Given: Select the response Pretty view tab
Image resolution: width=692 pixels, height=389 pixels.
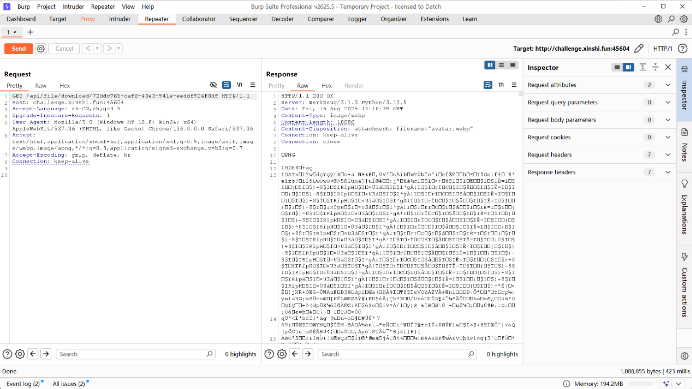Looking at the screenshot, I should (276, 86).
